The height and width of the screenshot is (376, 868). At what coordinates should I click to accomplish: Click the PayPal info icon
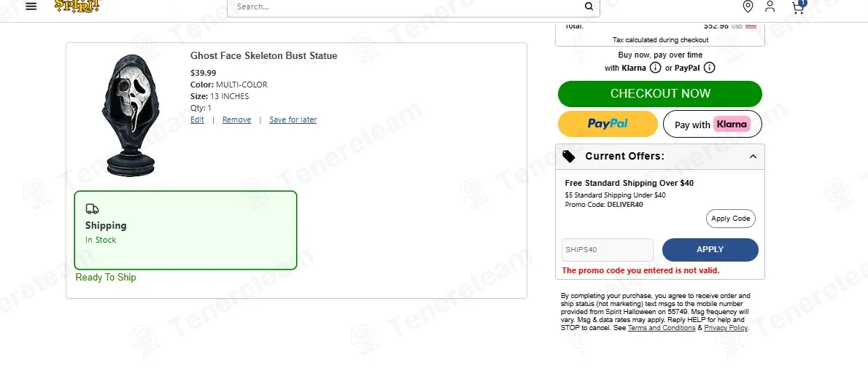(x=709, y=68)
